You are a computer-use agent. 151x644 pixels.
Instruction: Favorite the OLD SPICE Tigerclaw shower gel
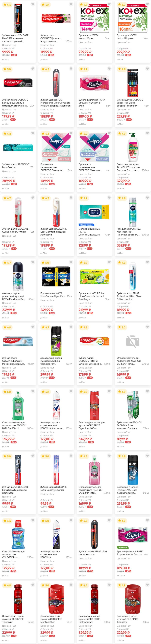point(109,391)
